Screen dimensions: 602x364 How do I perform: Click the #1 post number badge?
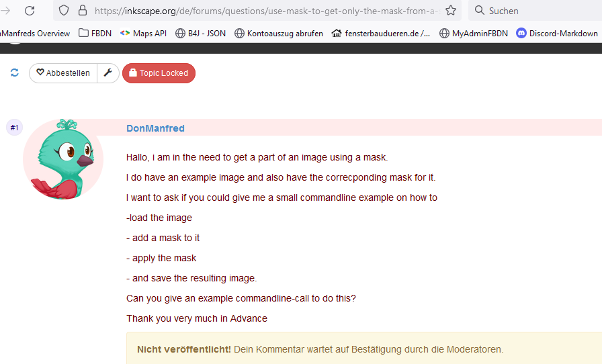click(14, 128)
